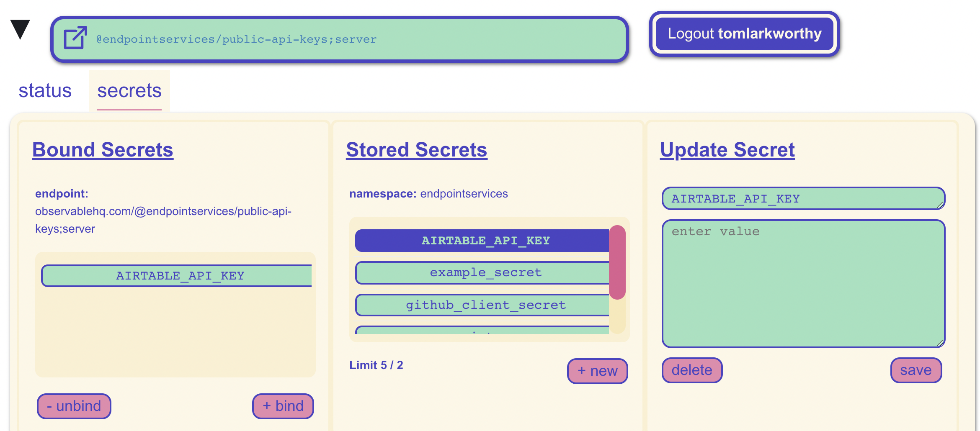This screenshot has width=980, height=431.
Task: Click the open-in-new-window link icon
Action: coord(75,38)
